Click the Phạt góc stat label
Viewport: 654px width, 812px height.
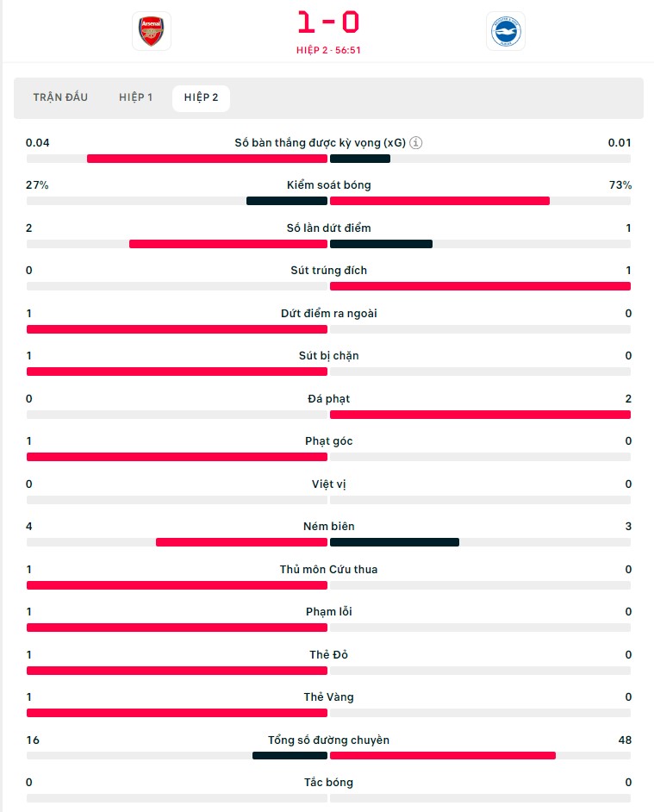pos(329,441)
